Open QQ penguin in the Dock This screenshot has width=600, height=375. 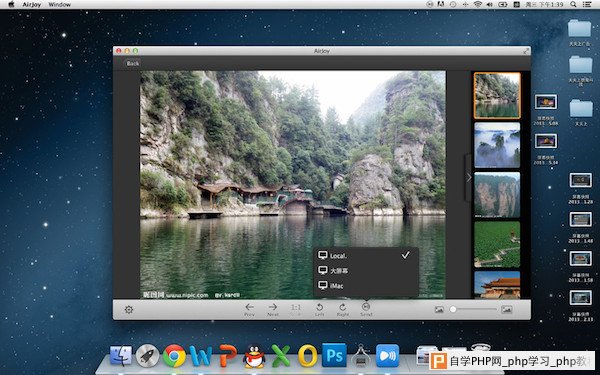(x=254, y=357)
